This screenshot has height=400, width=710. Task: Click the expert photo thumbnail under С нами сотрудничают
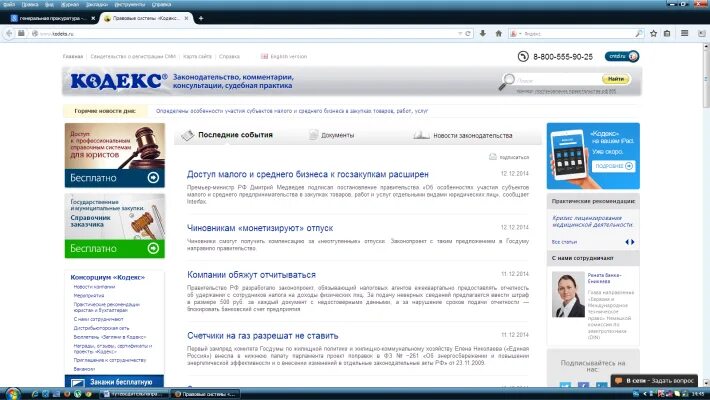click(568, 294)
